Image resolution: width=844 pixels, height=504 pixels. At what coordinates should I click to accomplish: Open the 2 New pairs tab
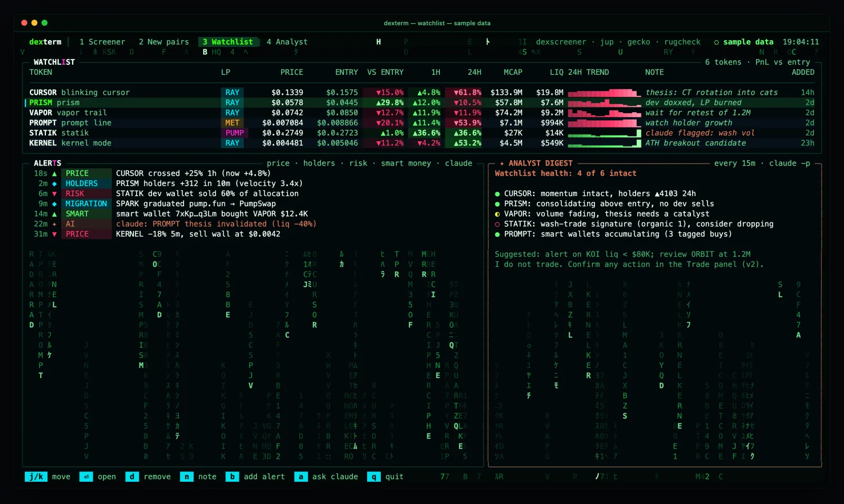coord(164,42)
